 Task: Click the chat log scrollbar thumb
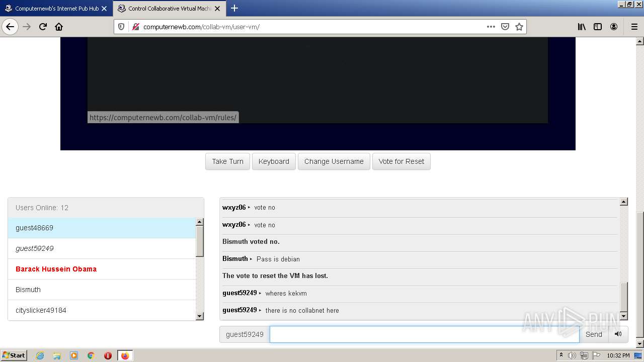pyautogui.click(x=624, y=297)
